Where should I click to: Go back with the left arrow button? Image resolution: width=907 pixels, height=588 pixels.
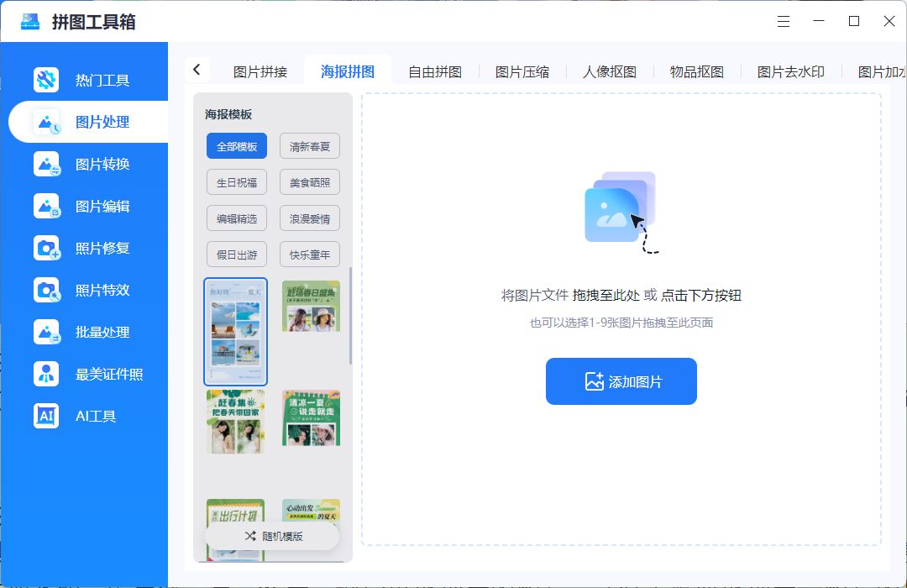click(197, 70)
